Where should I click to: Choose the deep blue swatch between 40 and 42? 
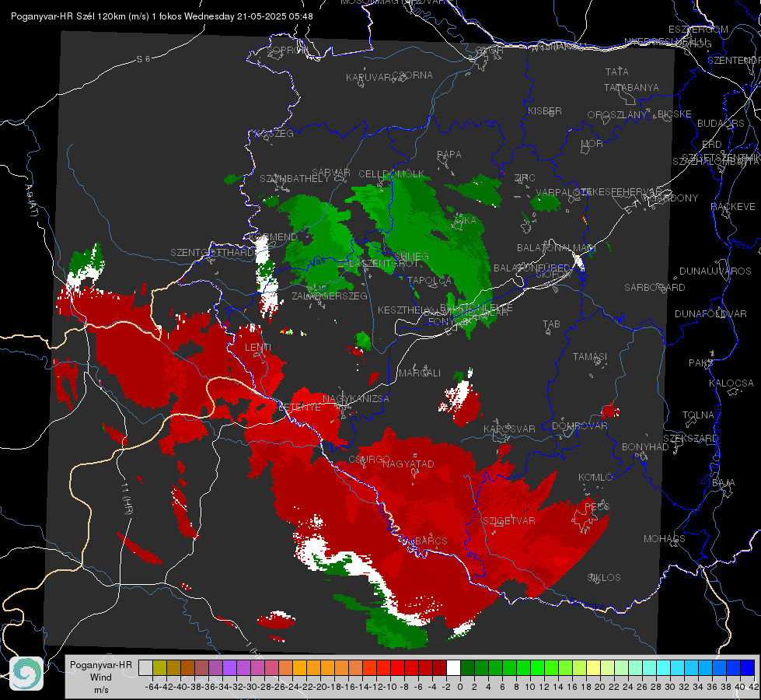748,668
